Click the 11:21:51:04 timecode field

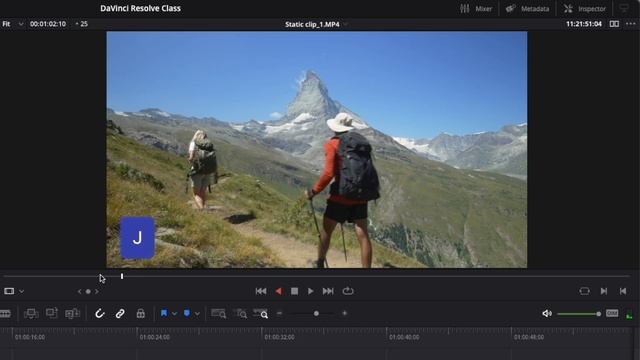click(584, 24)
